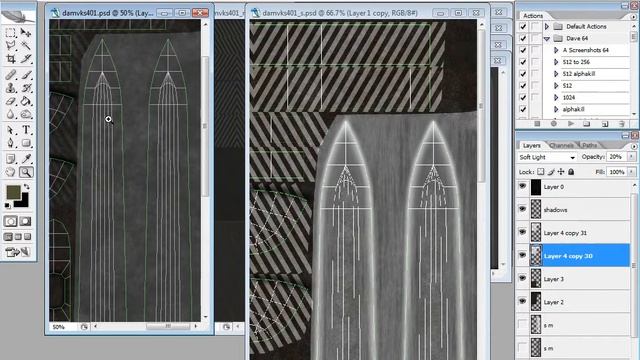This screenshot has width=640, height=360.
Task: Select the Pen tool
Action: (x=11, y=143)
